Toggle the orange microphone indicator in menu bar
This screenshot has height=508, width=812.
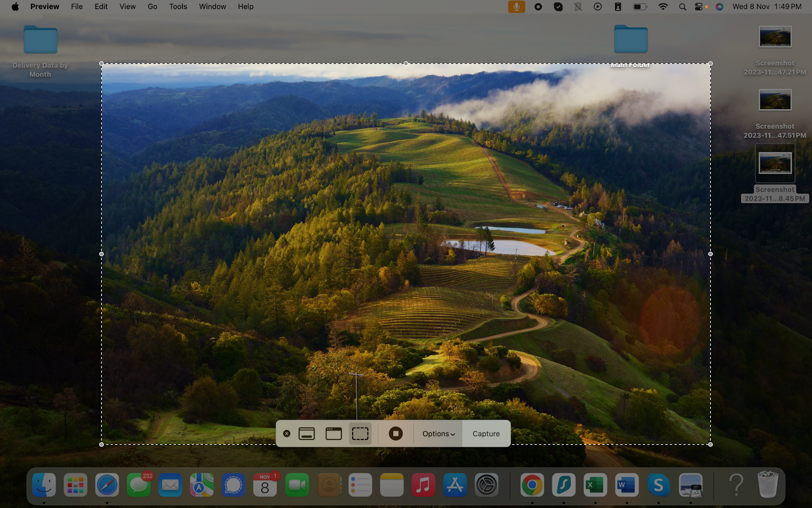click(x=516, y=7)
